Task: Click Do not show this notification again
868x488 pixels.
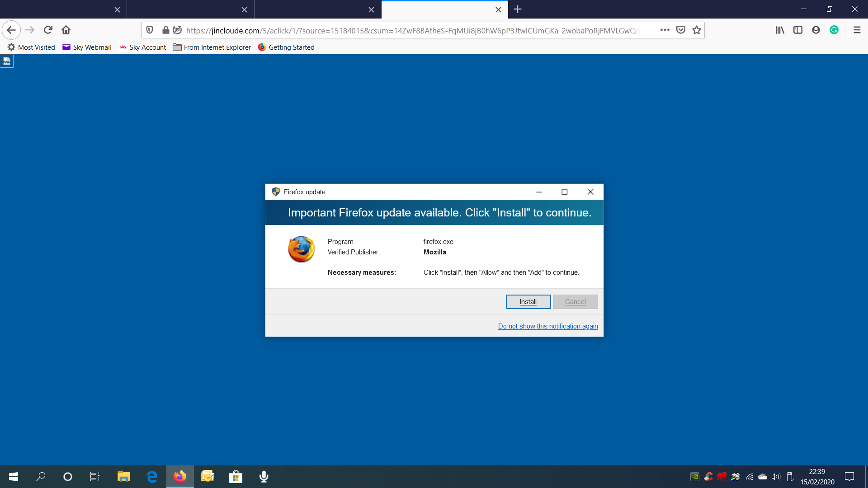Action: click(548, 326)
